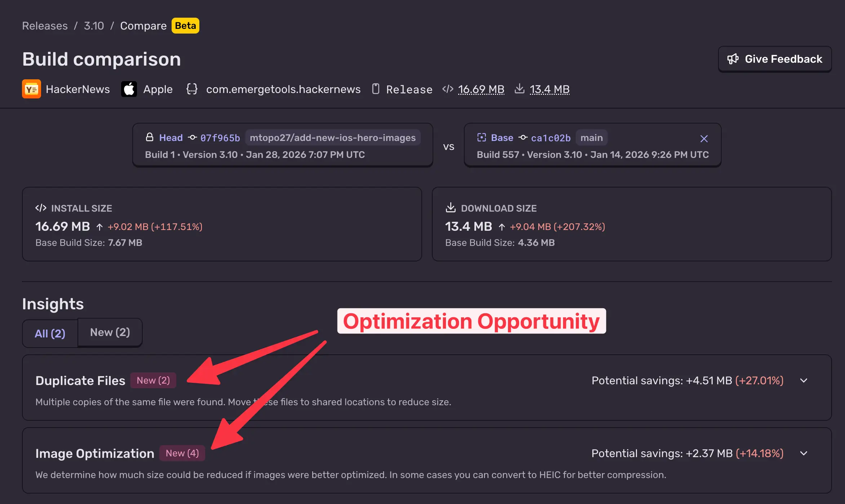Screen dimensions: 845x504
Task: Click the install size code icon in header
Action: pos(447,89)
